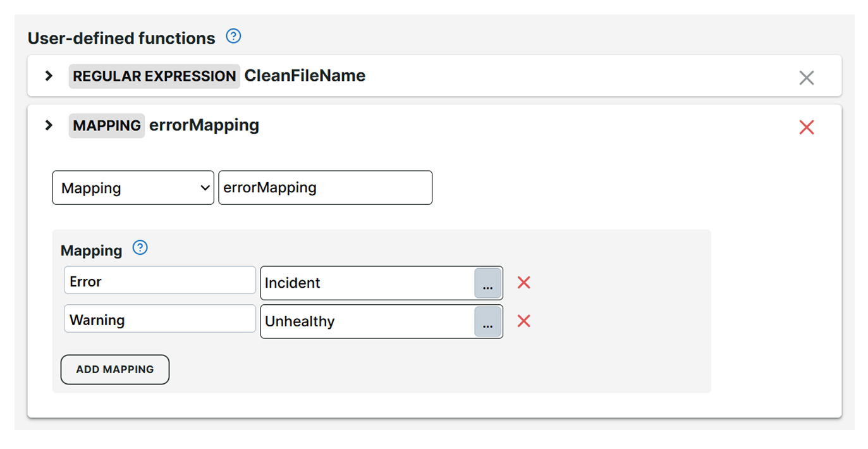The image size is (868, 449).
Task: Click the MAPPING errorMapping header title
Action: click(x=204, y=125)
